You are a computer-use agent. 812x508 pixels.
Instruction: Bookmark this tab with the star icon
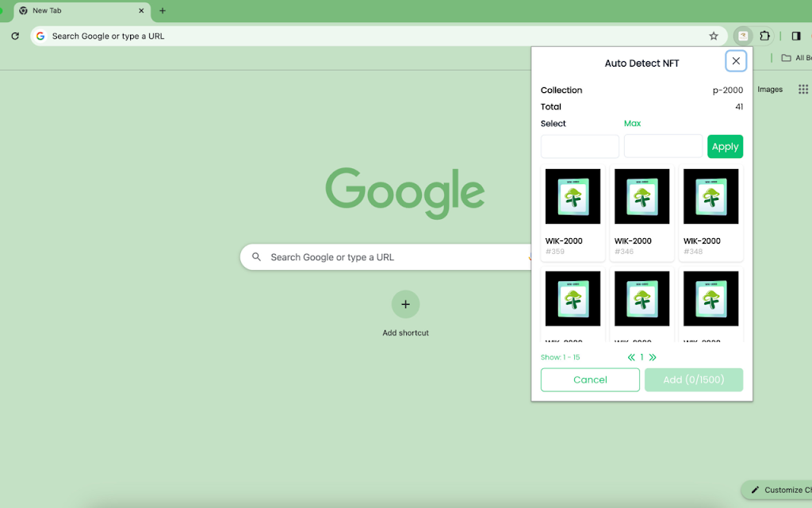pyautogui.click(x=714, y=36)
